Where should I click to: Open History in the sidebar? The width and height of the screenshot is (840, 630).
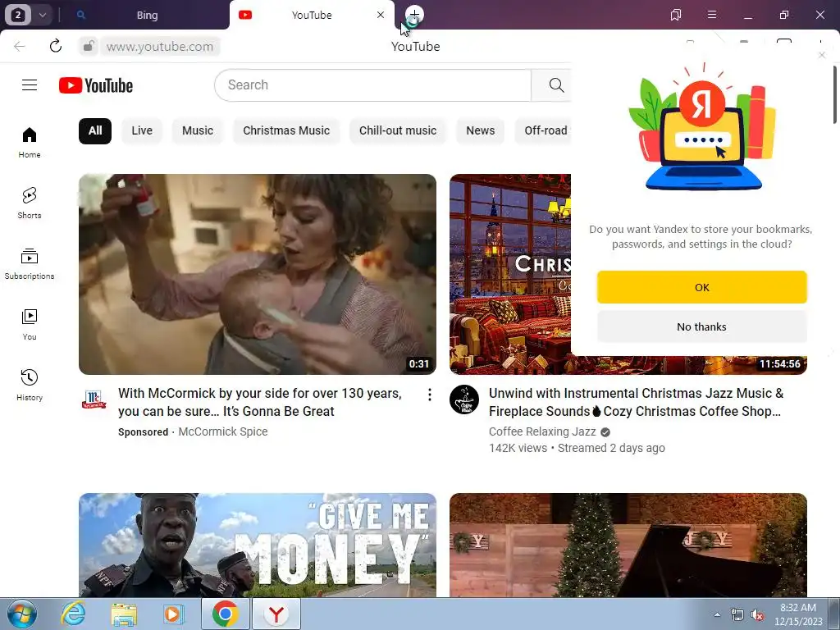(30, 386)
